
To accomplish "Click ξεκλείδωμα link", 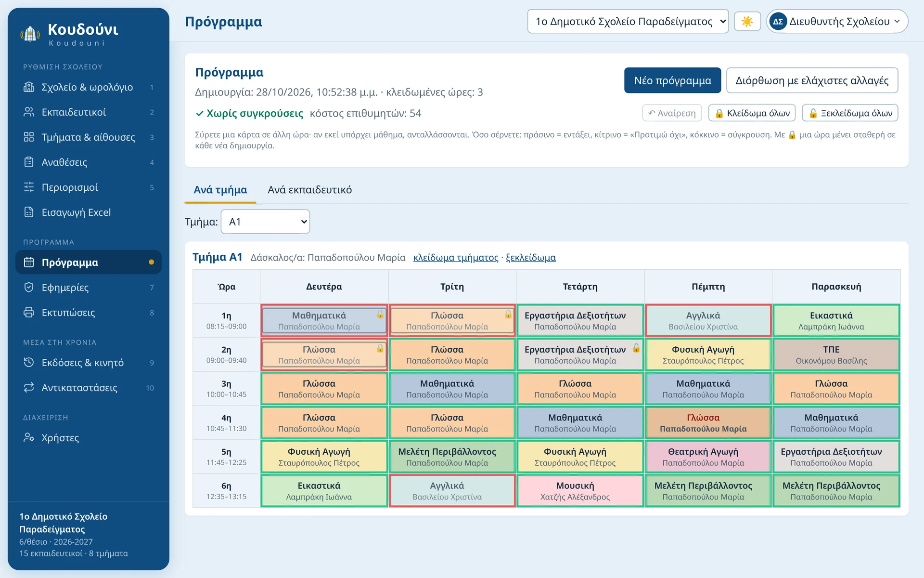I will [x=531, y=258].
